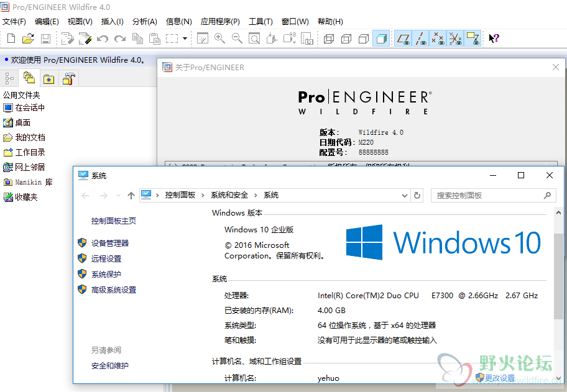Click the Undo arrow icon
This screenshot has height=392, width=567.
[x=103, y=39]
